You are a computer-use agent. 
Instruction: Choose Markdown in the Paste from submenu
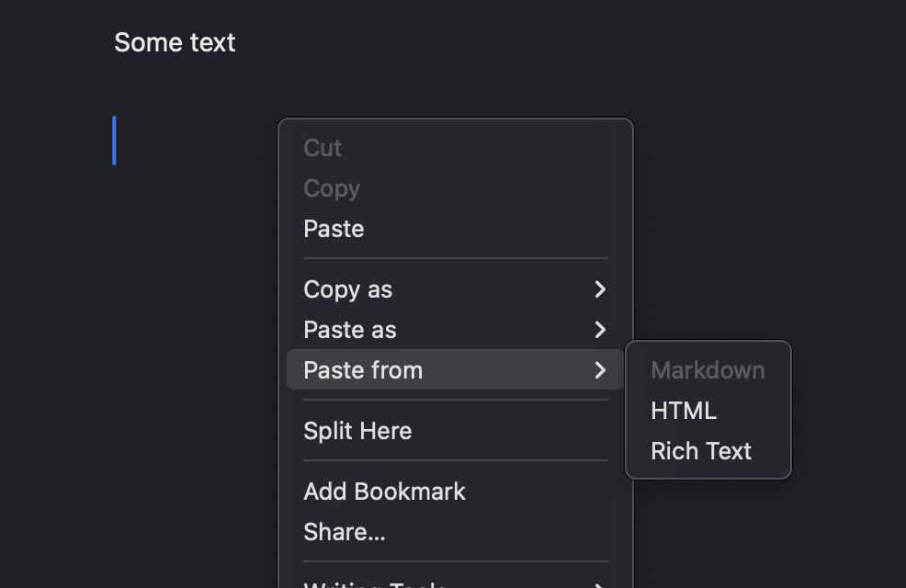[x=708, y=370]
